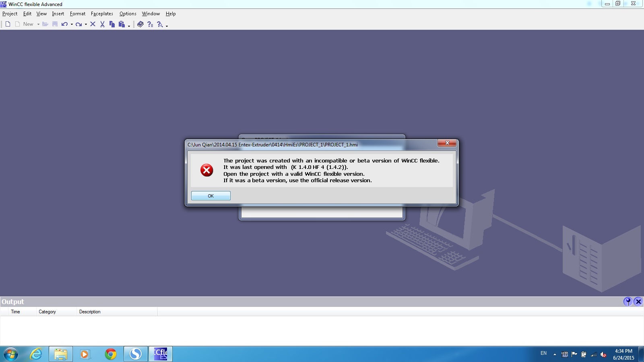
Task: Open Action Center flag tray icon
Action: (x=574, y=354)
